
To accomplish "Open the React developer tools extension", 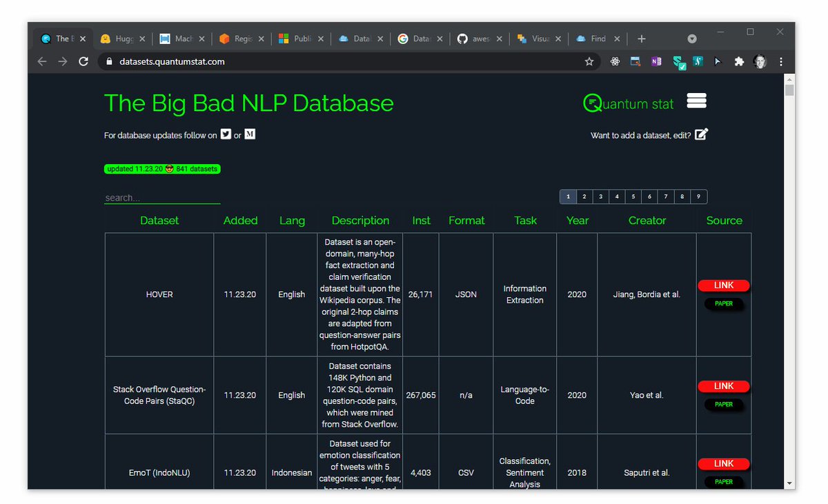I will pos(615,61).
